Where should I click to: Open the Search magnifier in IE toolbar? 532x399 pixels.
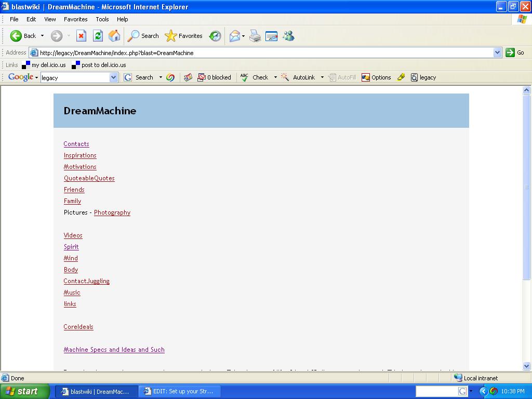[143, 36]
